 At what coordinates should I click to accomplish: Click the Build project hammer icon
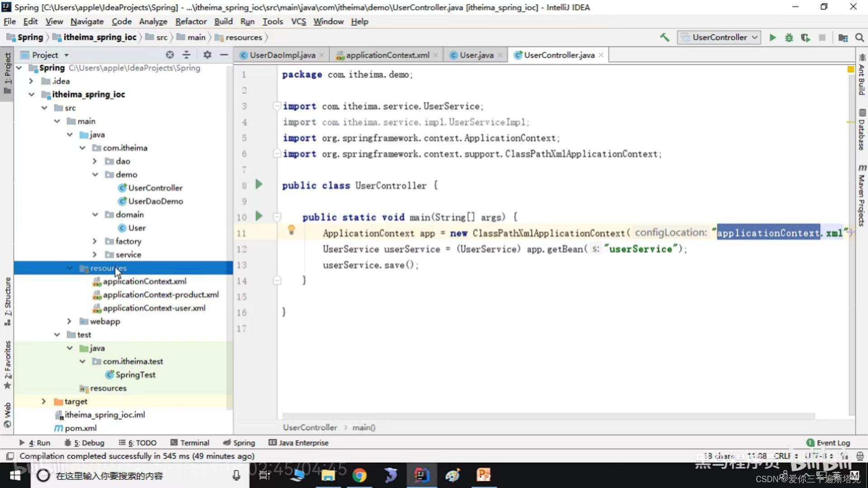pyautogui.click(x=664, y=38)
